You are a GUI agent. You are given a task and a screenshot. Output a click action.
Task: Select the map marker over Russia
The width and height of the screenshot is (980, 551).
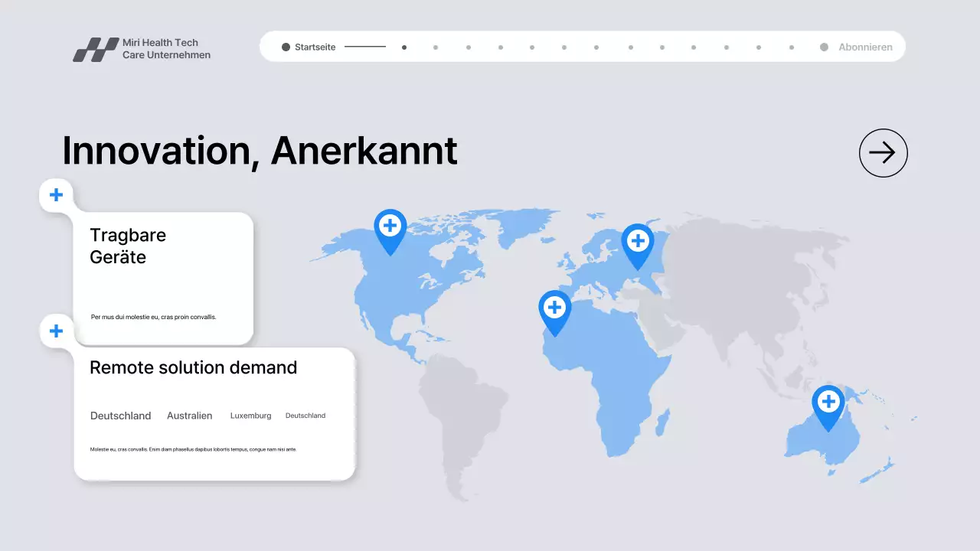[x=638, y=242]
